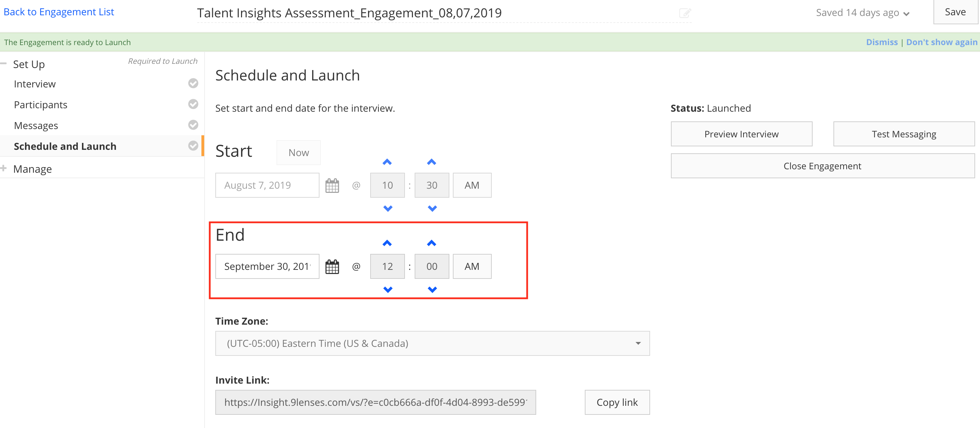Click the edit engagement title pencil icon
Viewport: 980px width, 428px height.
click(x=684, y=13)
